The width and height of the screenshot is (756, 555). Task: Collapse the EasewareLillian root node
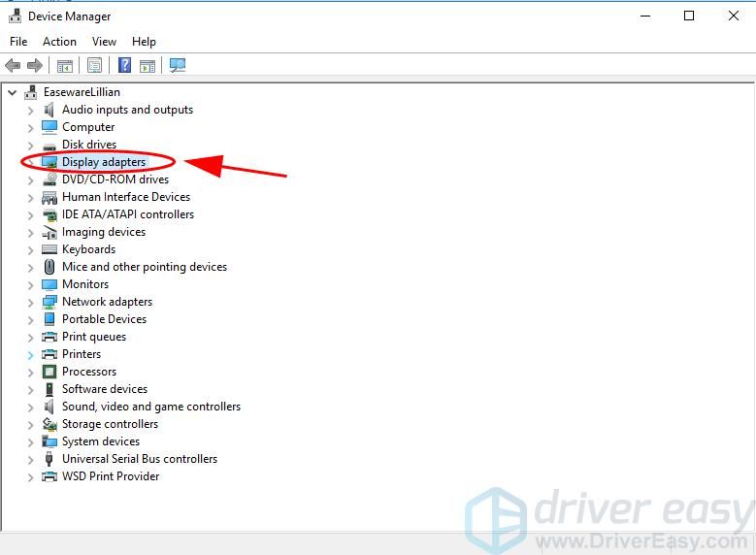tap(13, 92)
